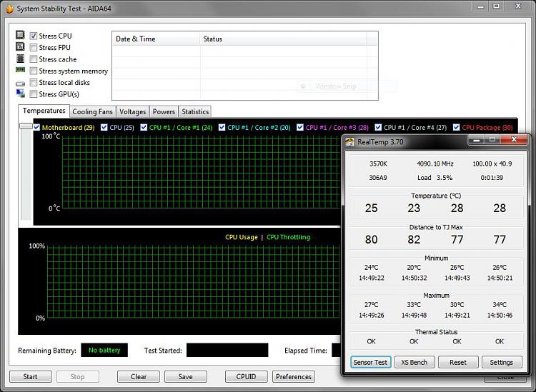Click the RAM module icon beside system memory

[20, 70]
